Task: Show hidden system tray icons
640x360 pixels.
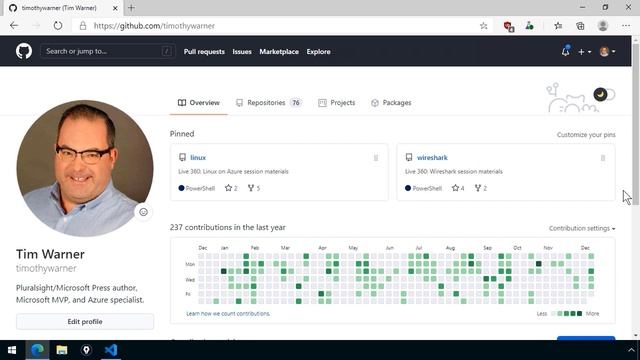Action: [x=631, y=350]
